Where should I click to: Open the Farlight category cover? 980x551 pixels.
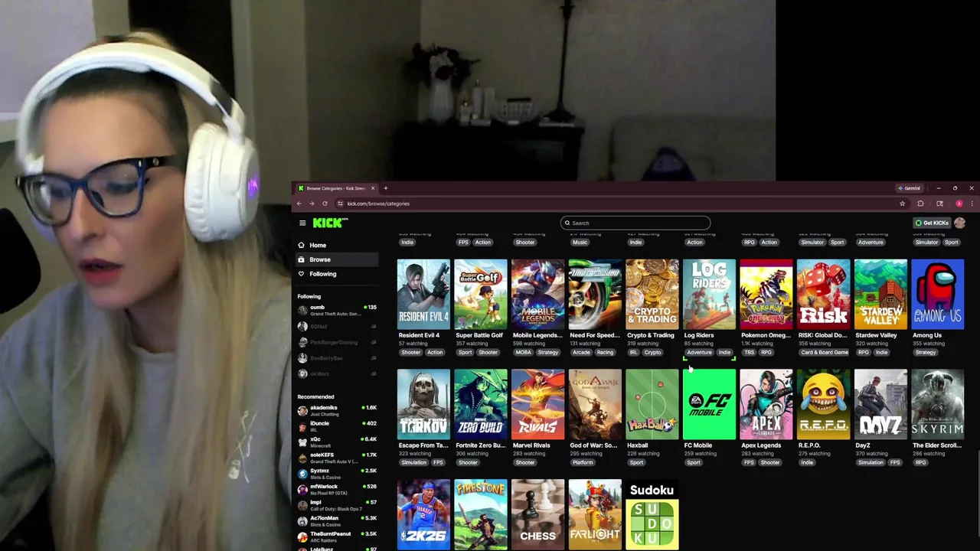pyautogui.click(x=595, y=515)
